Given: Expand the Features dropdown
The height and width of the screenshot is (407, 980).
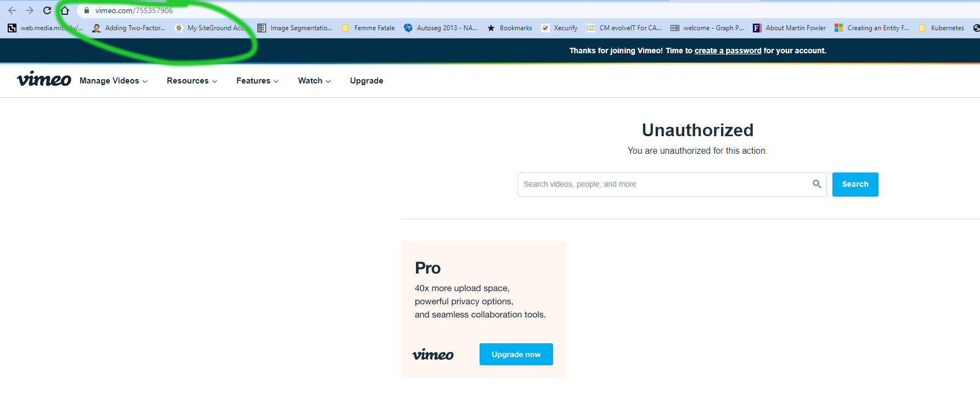Looking at the screenshot, I should pos(257,81).
